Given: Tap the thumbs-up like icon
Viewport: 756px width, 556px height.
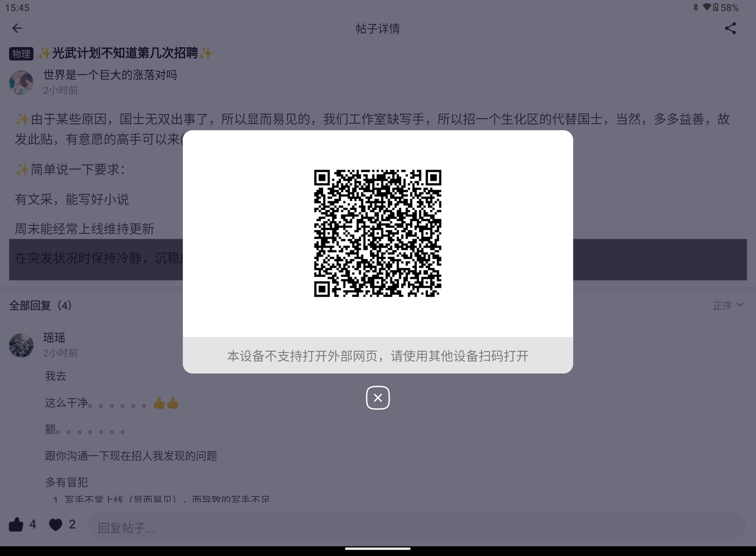Looking at the screenshot, I should pos(16,524).
